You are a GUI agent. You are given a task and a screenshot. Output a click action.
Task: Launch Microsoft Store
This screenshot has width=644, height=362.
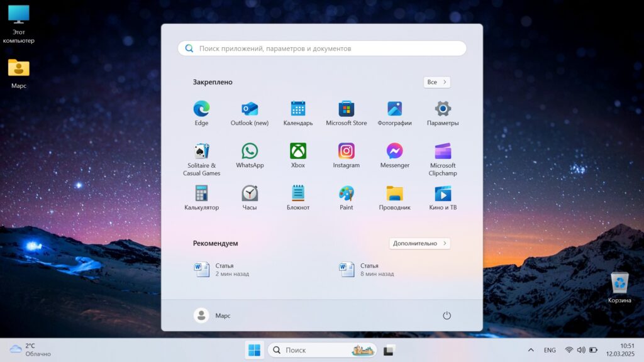pos(347,113)
